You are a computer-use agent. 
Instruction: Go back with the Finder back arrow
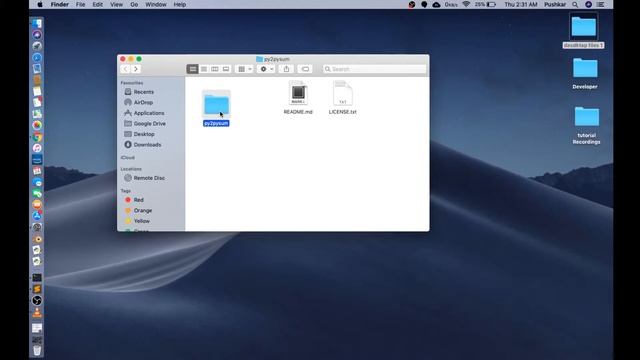(x=125, y=69)
